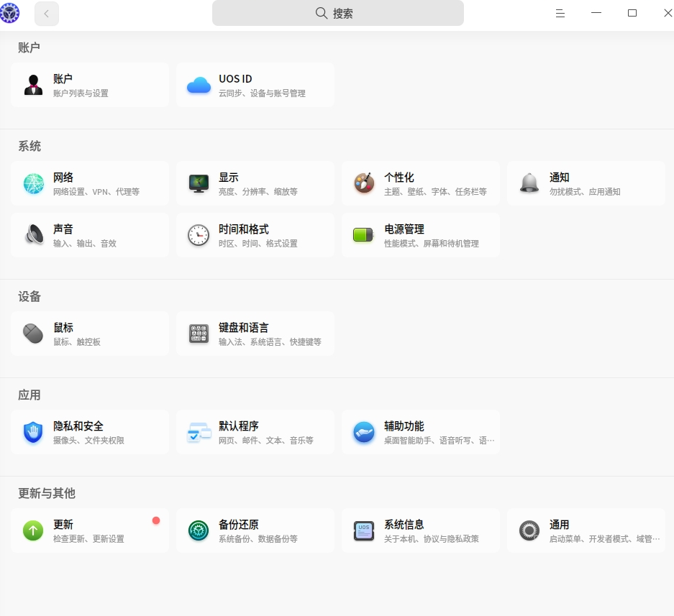Open the 通知 notification bell icon

coord(529,183)
